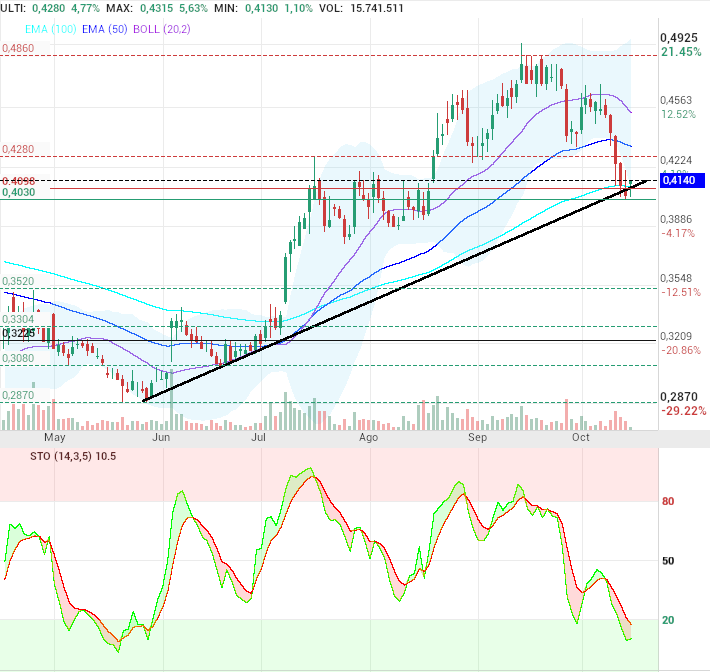Click the 0,2870 level label on left

click(18, 396)
